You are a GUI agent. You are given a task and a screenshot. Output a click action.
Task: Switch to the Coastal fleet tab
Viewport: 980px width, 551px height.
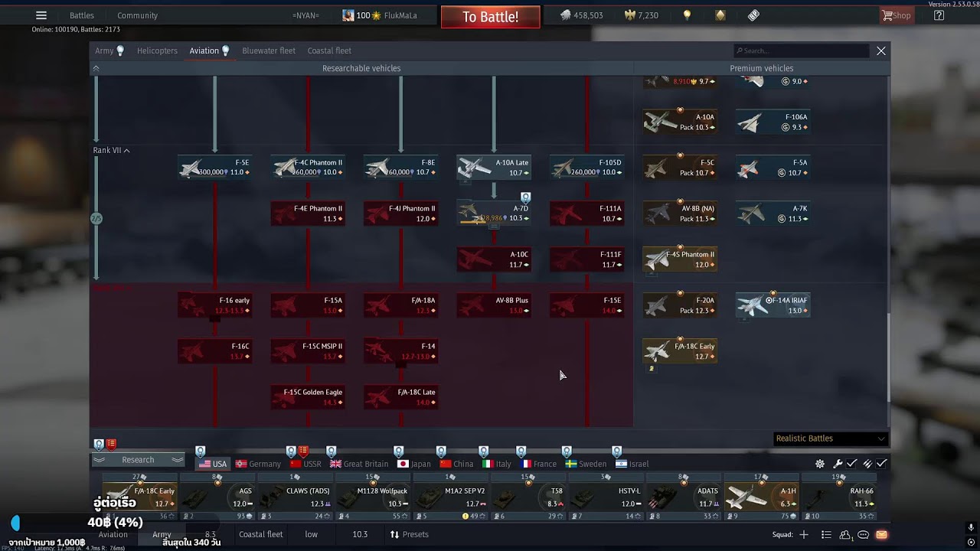pos(329,51)
